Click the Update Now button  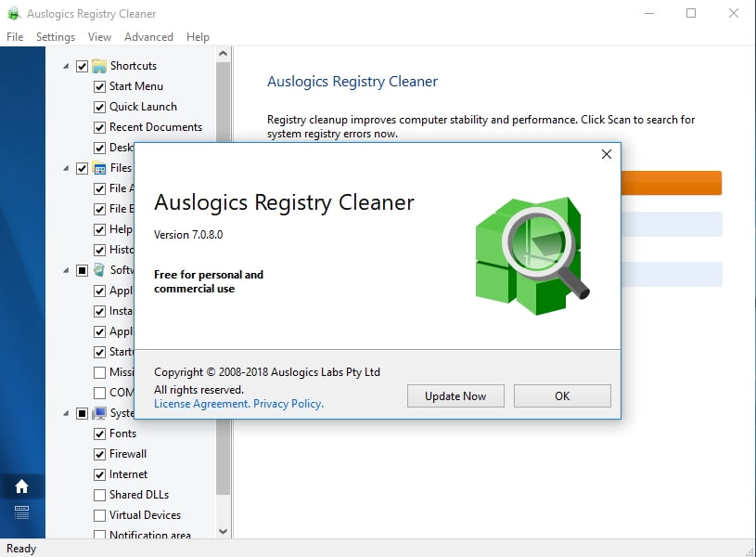pyautogui.click(x=455, y=395)
